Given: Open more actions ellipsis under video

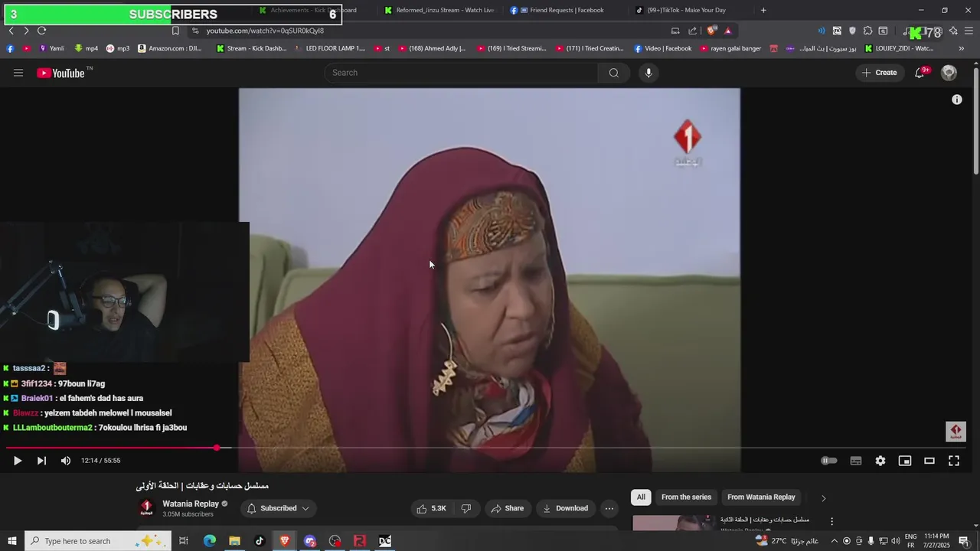Looking at the screenshot, I should pos(609,508).
